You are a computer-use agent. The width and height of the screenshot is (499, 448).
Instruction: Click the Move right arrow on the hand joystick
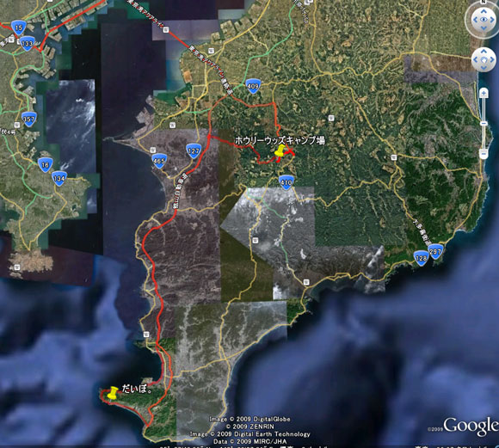(x=492, y=59)
